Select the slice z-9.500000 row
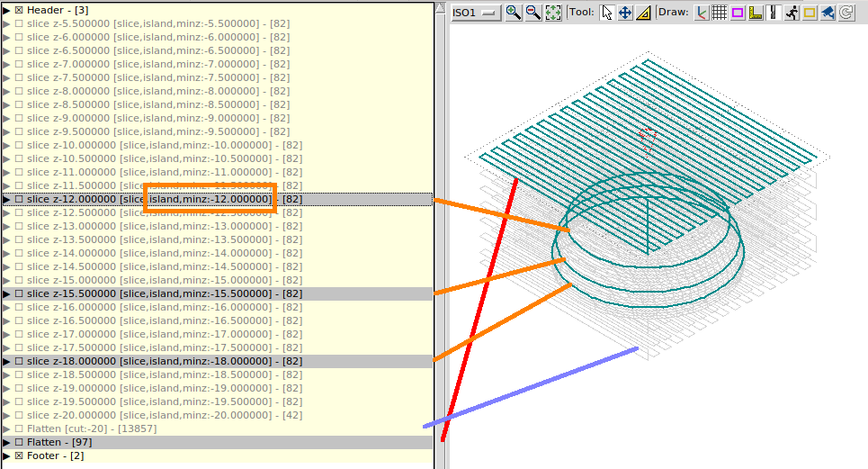The width and height of the screenshot is (868, 469). point(217,131)
